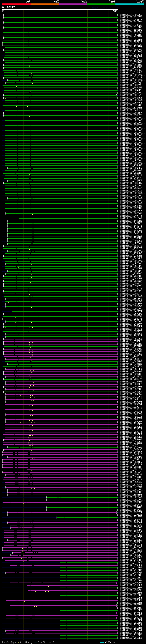The height and width of the screenshot is (644, 146).
Task: Click the label UniRef100_C7P939
Action: (x=131, y=525)
